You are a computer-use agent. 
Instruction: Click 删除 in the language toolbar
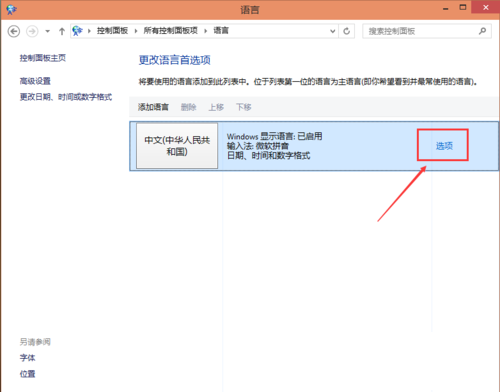(188, 107)
